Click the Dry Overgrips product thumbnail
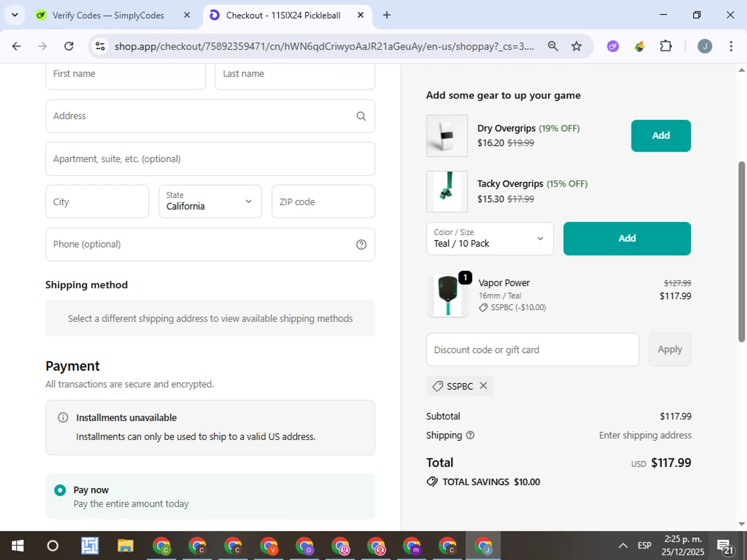Viewport: 747px width, 560px height. (447, 136)
